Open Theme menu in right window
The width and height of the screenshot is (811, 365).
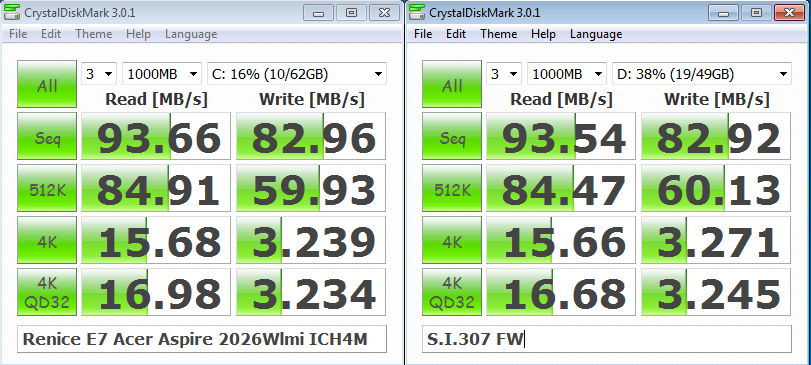499,34
